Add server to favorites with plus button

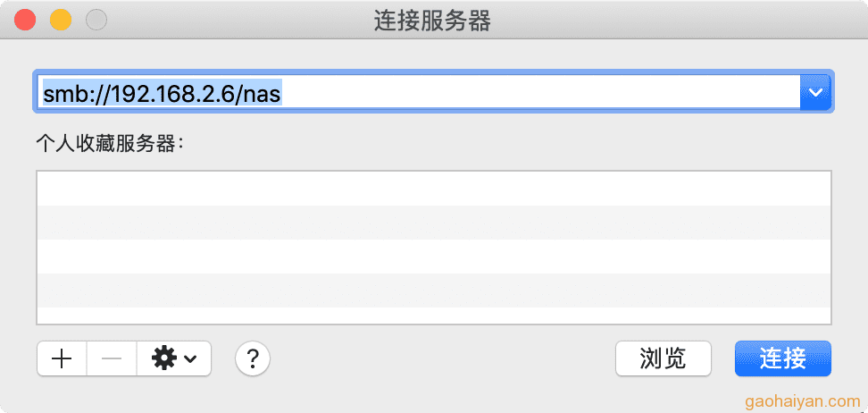(x=62, y=358)
